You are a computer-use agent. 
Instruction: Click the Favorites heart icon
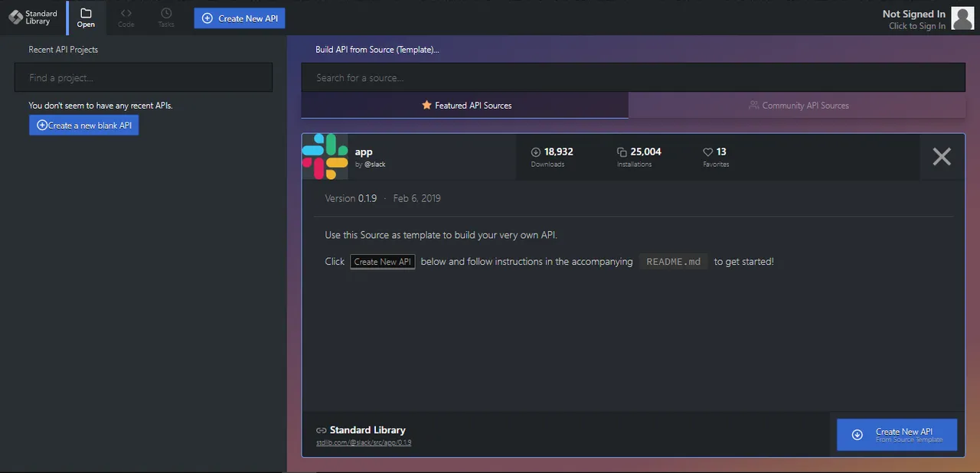(707, 152)
